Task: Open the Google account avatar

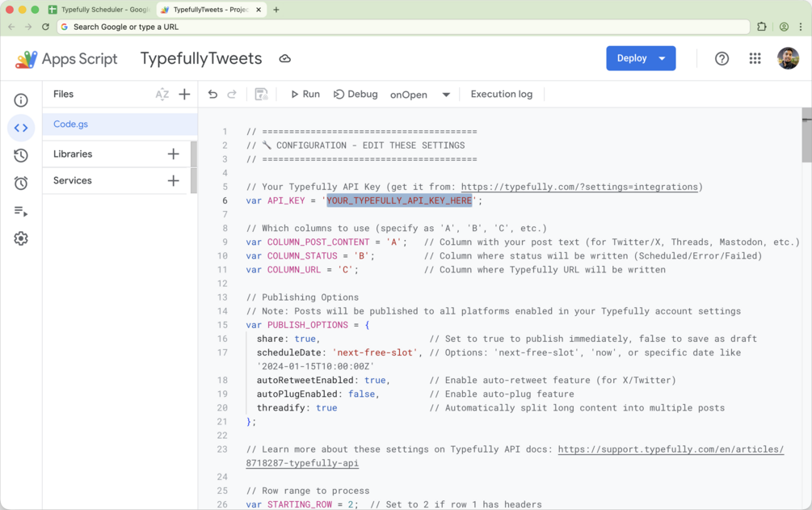Action: point(788,58)
